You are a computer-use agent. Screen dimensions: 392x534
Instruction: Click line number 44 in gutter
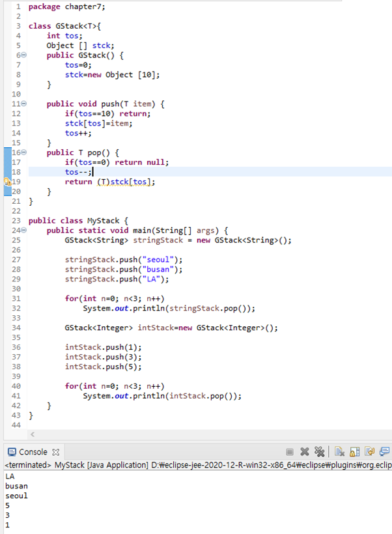(x=16, y=425)
